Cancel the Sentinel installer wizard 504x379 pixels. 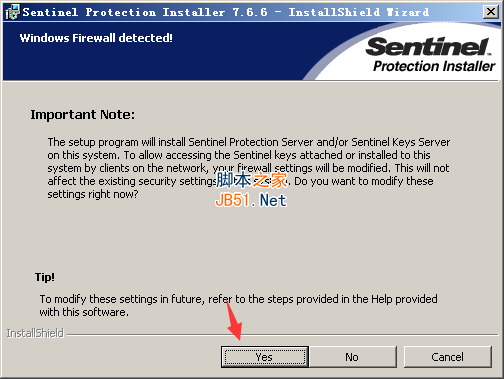447,357
